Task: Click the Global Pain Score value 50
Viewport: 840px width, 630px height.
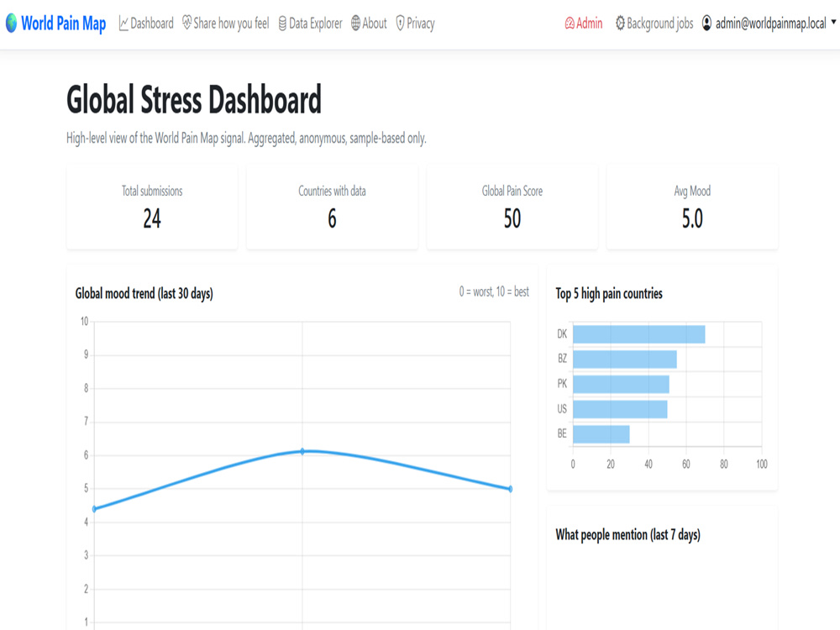Action: [x=512, y=218]
